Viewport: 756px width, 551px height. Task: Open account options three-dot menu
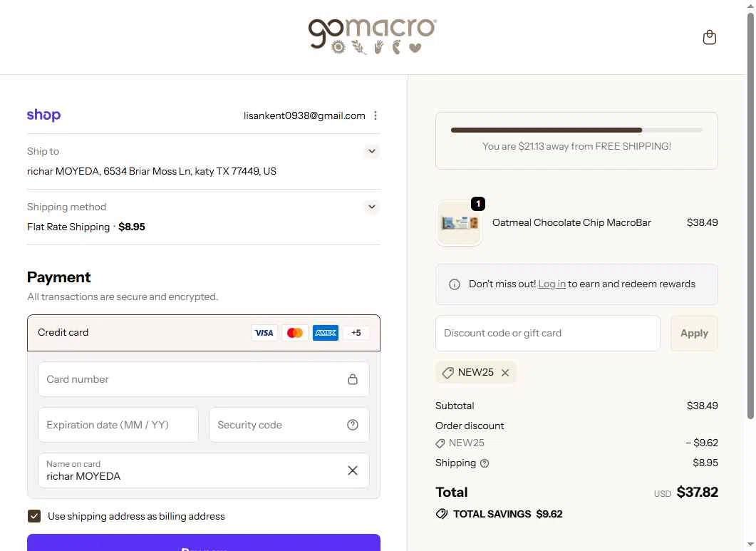click(x=375, y=115)
